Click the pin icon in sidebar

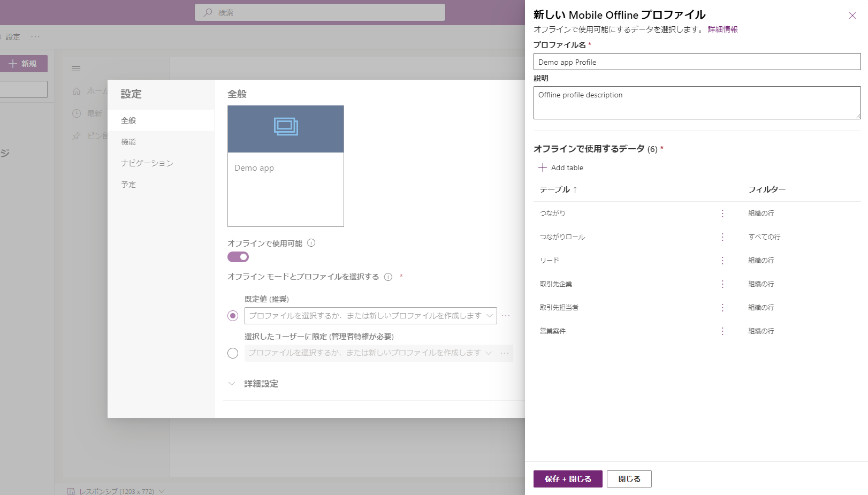tap(77, 136)
